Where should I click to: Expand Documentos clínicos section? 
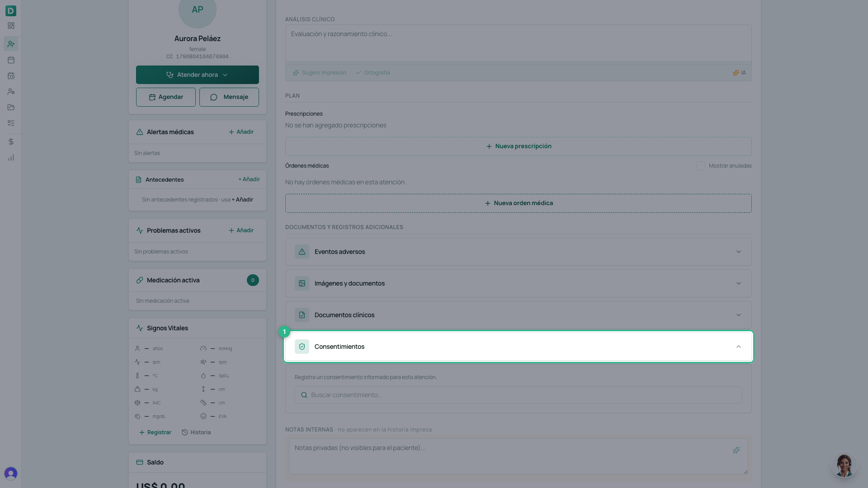(518, 315)
